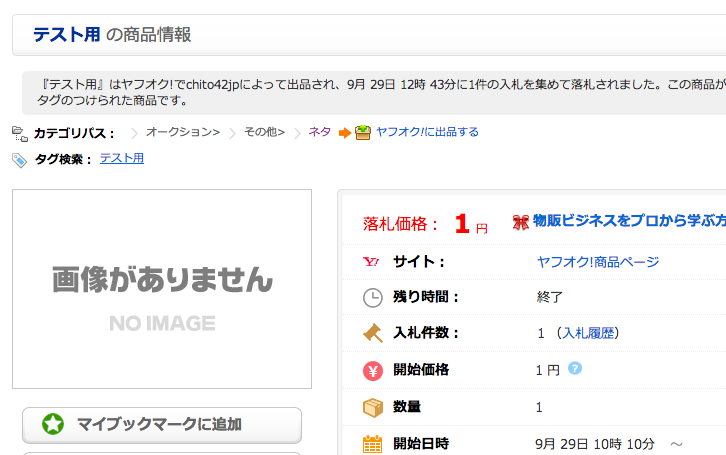
Task: Click the blue question mark help icon
Action: (575, 368)
